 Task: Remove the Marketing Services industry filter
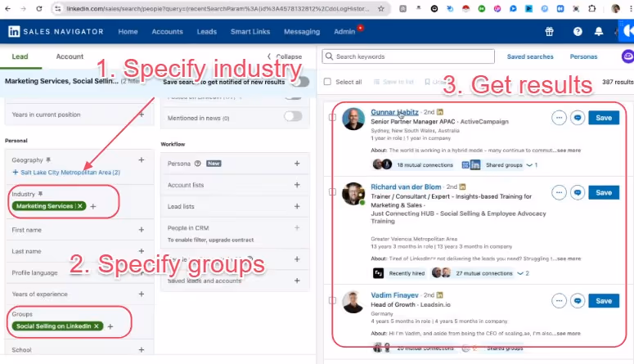[x=80, y=206]
